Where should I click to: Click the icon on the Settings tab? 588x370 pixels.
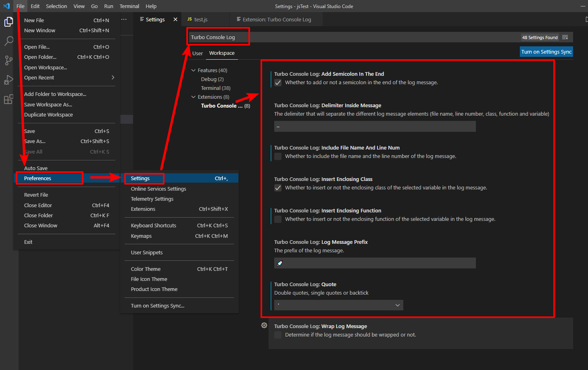coord(142,19)
